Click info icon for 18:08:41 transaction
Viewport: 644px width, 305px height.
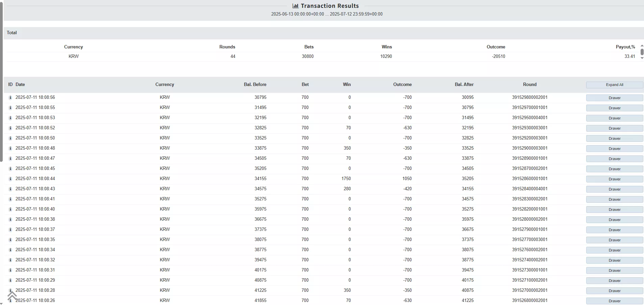click(10, 199)
